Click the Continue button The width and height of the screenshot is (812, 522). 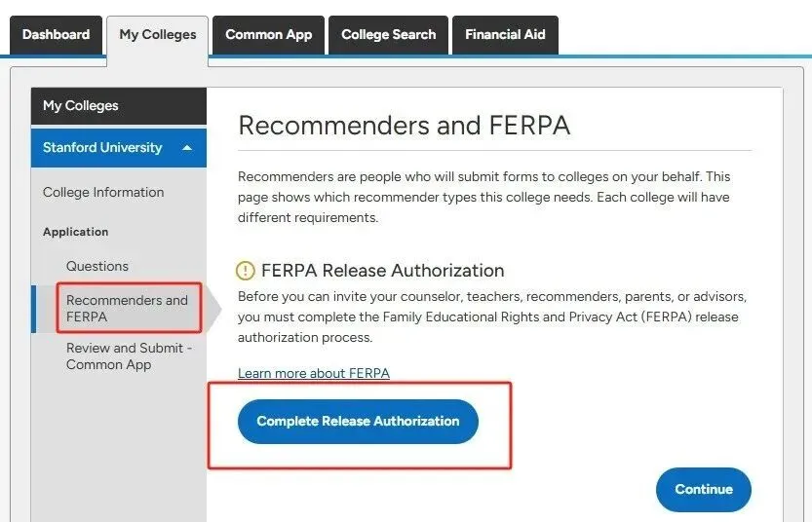point(703,490)
